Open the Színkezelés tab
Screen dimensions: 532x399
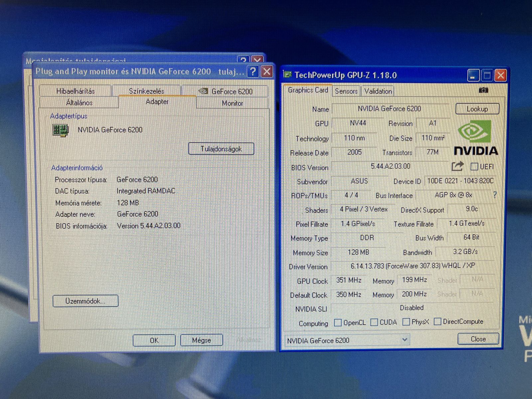tap(147, 91)
